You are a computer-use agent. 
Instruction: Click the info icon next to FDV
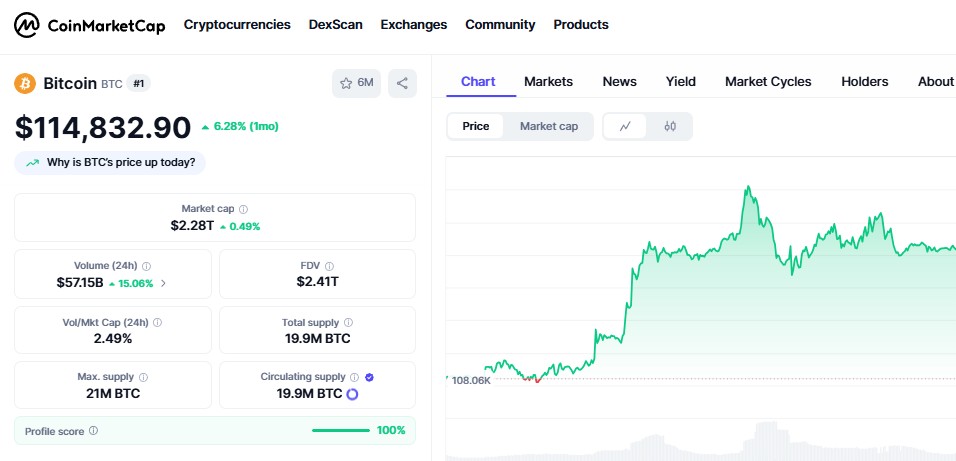329,266
